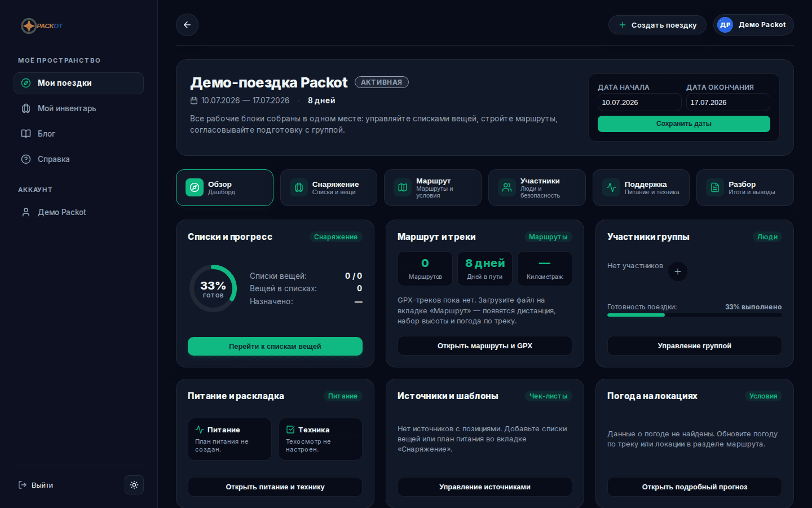The image size is (812, 508).
Task: Click Перейти к спискам вещей button
Action: point(275,346)
